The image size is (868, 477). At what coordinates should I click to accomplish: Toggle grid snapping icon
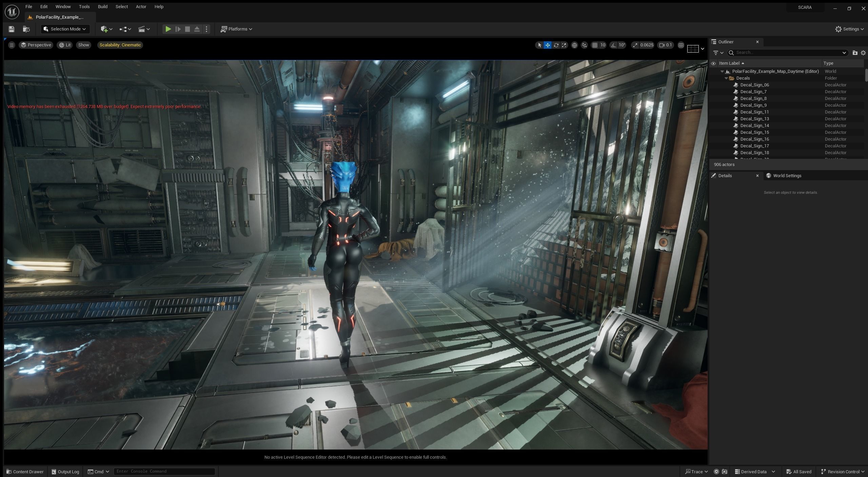pyautogui.click(x=595, y=45)
